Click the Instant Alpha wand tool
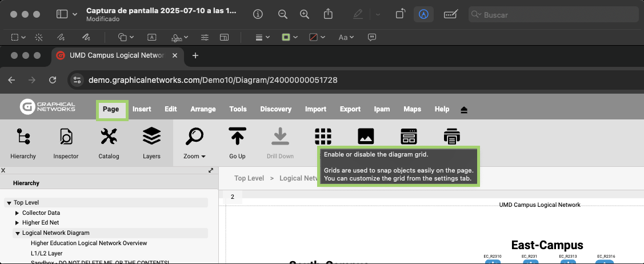This screenshot has height=264, width=644. (x=39, y=37)
